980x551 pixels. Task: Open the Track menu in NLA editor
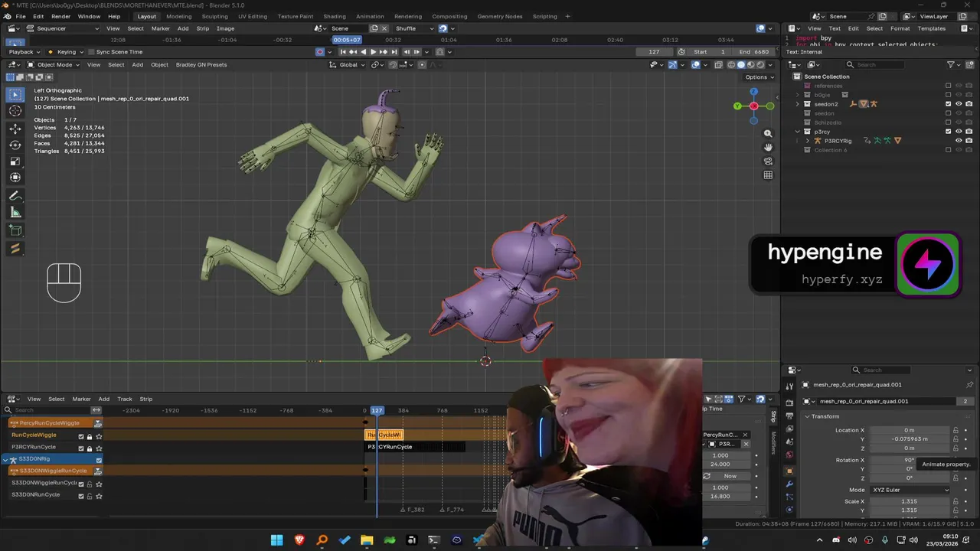coord(125,399)
